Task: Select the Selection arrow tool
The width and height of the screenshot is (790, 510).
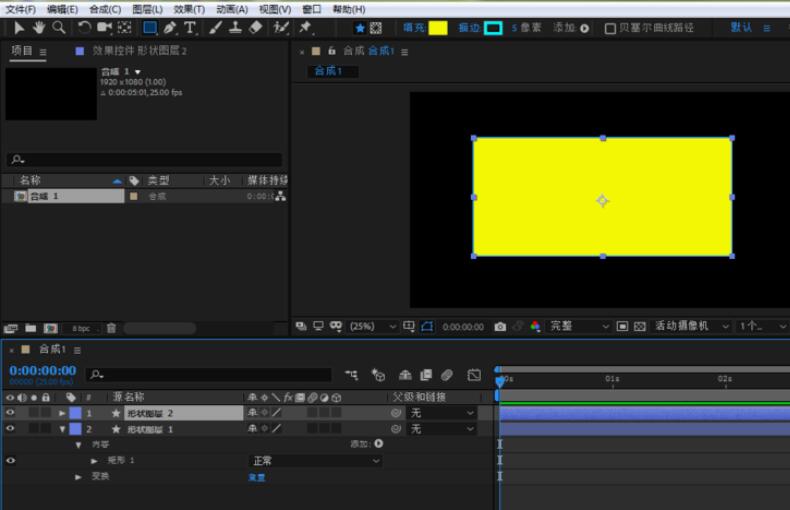Action: pos(19,28)
